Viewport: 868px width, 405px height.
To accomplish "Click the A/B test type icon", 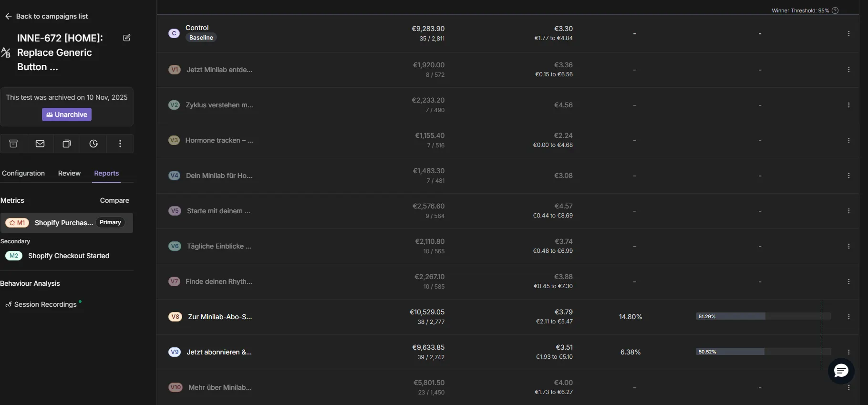I will 6,52.
